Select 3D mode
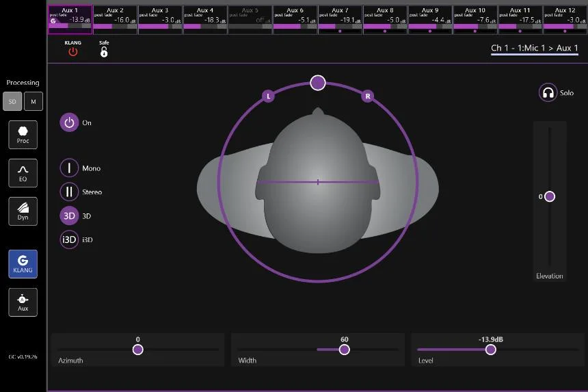 pos(69,215)
